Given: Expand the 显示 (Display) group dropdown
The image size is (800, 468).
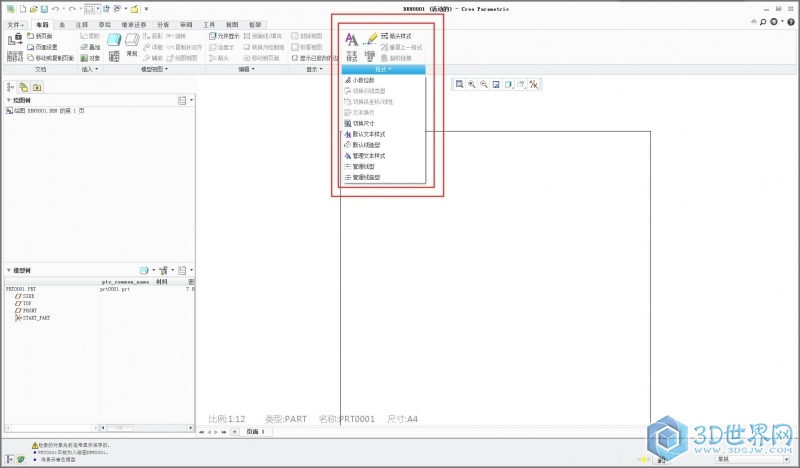Looking at the screenshot, I should coord(314,69).
